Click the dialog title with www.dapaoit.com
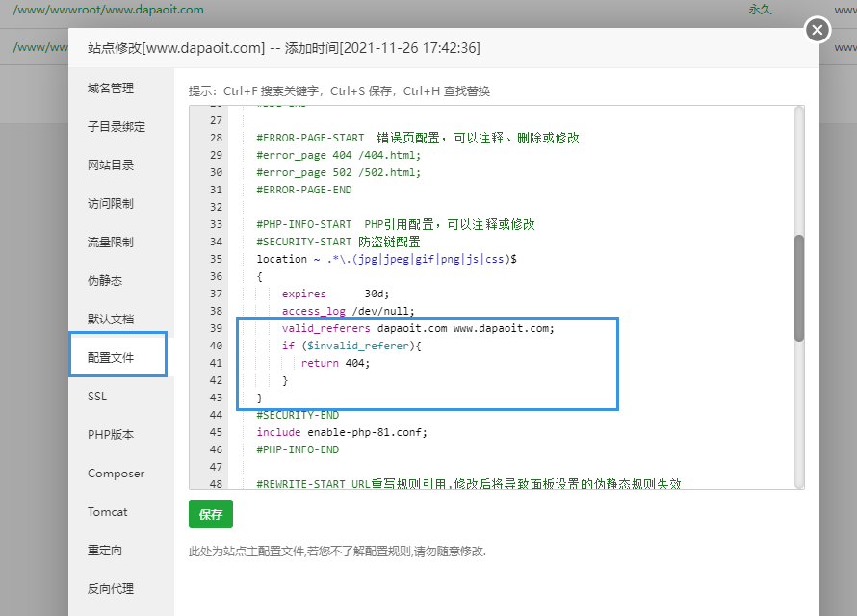The image size is (857, 616). 284,48
